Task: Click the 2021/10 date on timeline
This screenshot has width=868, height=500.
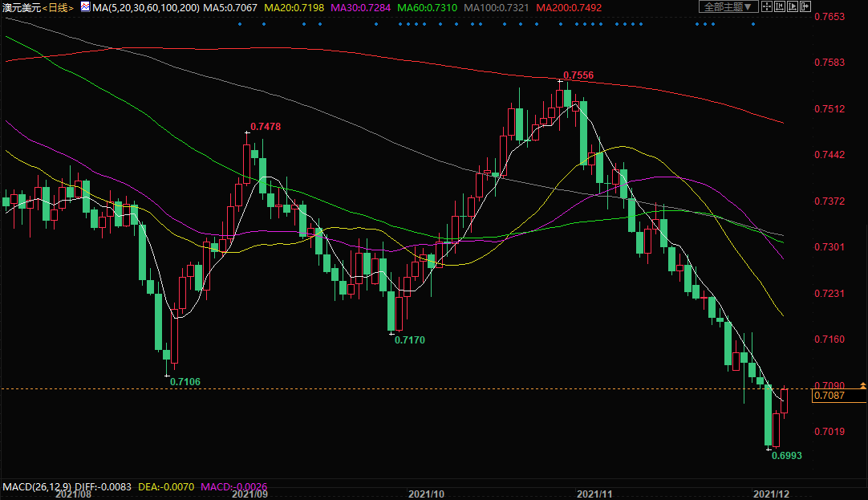Action: coord(426,494)
